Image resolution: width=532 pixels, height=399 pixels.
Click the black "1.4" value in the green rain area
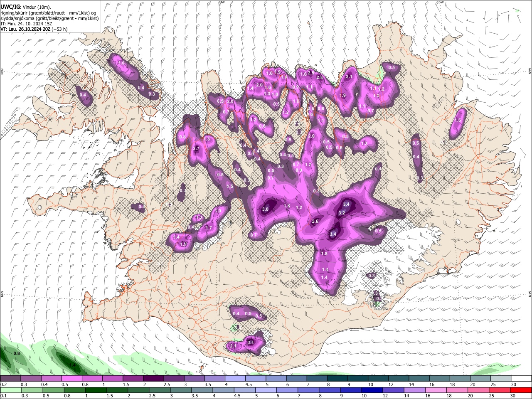72,365
